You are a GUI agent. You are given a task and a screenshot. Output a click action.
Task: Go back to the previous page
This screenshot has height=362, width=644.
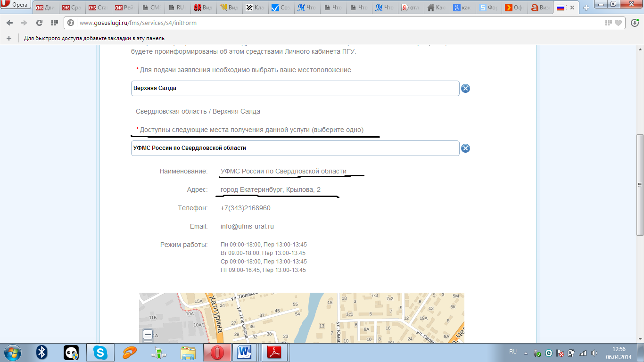[9, 23]
